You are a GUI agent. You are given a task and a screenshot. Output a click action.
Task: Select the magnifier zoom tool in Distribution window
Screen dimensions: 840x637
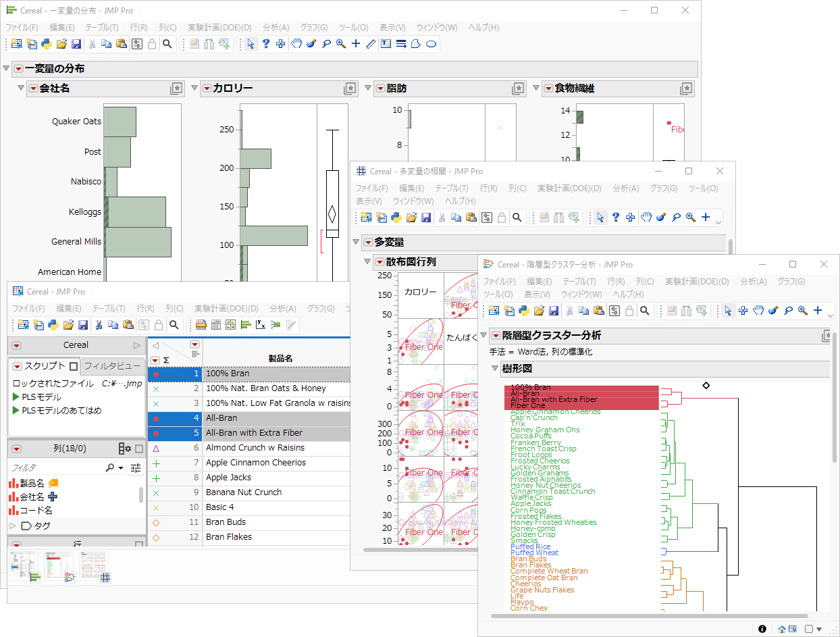pos(341,44)
